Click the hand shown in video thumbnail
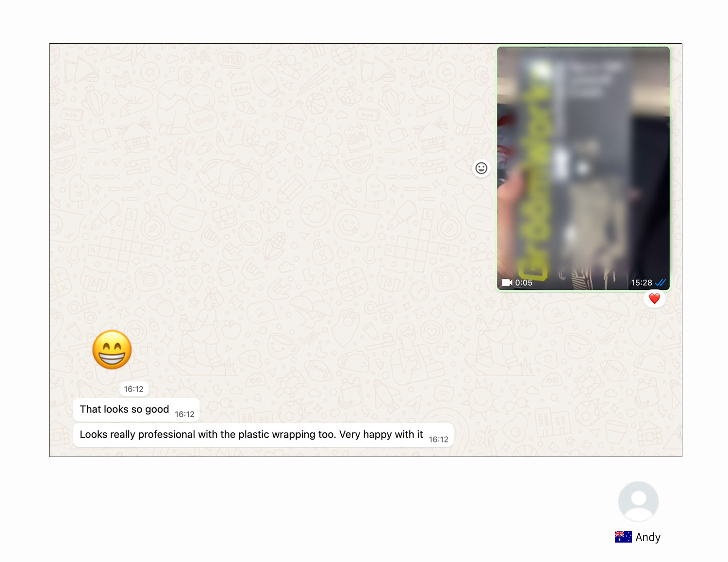 (x=509, y=194)
